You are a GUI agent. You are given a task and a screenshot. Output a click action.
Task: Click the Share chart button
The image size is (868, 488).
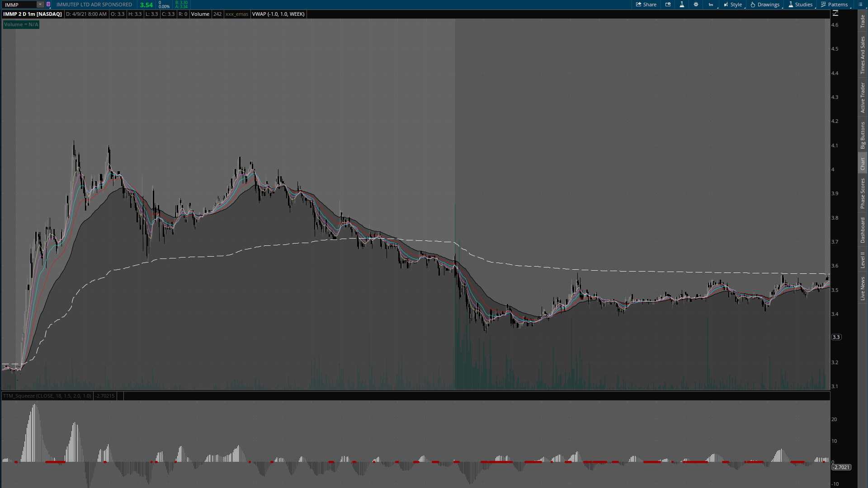click(646, 5)
